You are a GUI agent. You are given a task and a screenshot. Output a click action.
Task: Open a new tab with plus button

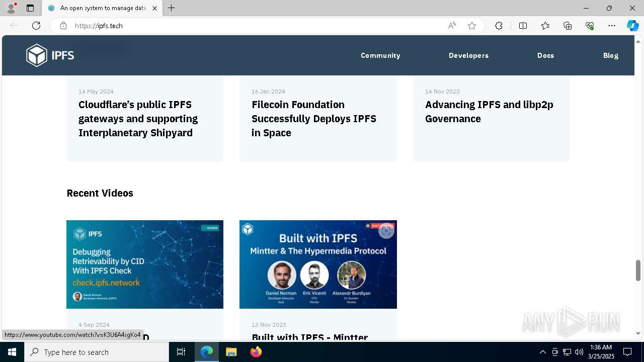tap(172, 8)
